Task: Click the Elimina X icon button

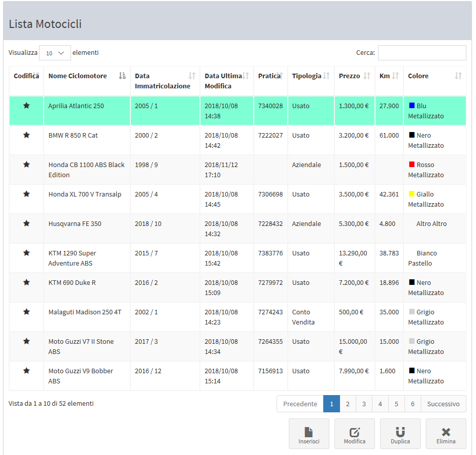Action: [446, 434]
